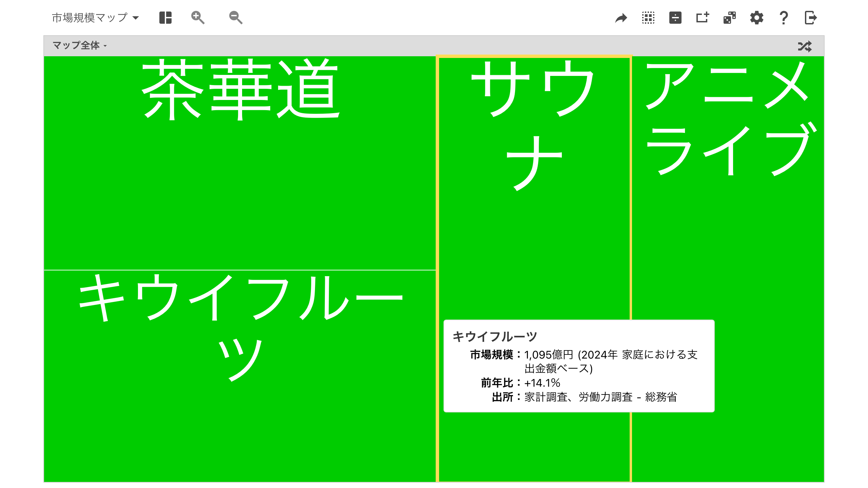Click the dice random icon
Image resolution: width=868 pixels, height=488 pixels.
[730, 18]
